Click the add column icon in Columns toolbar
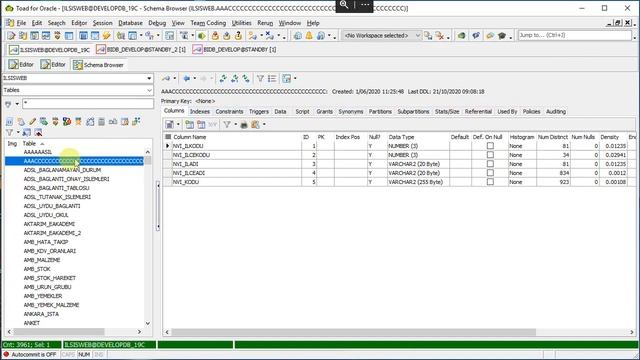The image size is (640, 360). (189, 124)
